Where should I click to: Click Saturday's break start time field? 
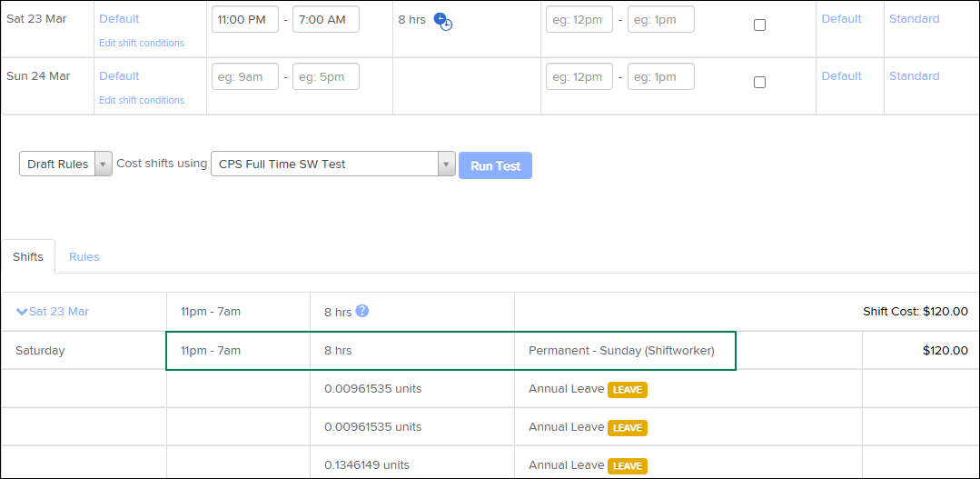pos(579,19)
